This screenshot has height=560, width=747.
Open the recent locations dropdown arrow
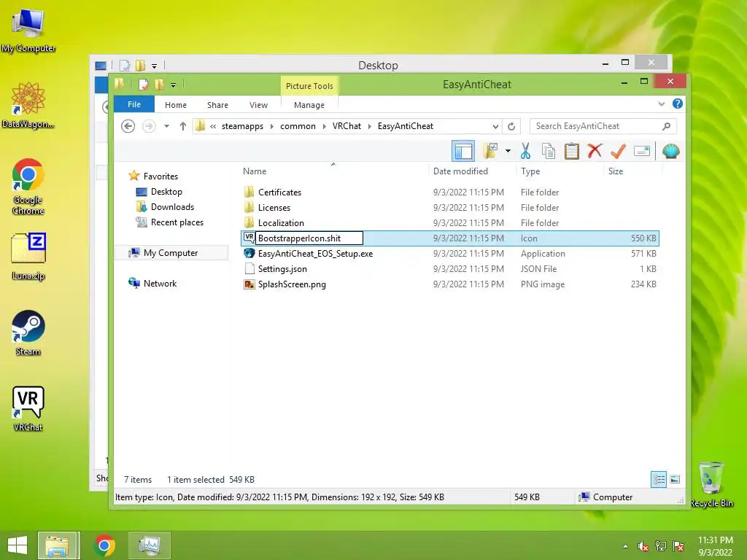click(166, 126)
